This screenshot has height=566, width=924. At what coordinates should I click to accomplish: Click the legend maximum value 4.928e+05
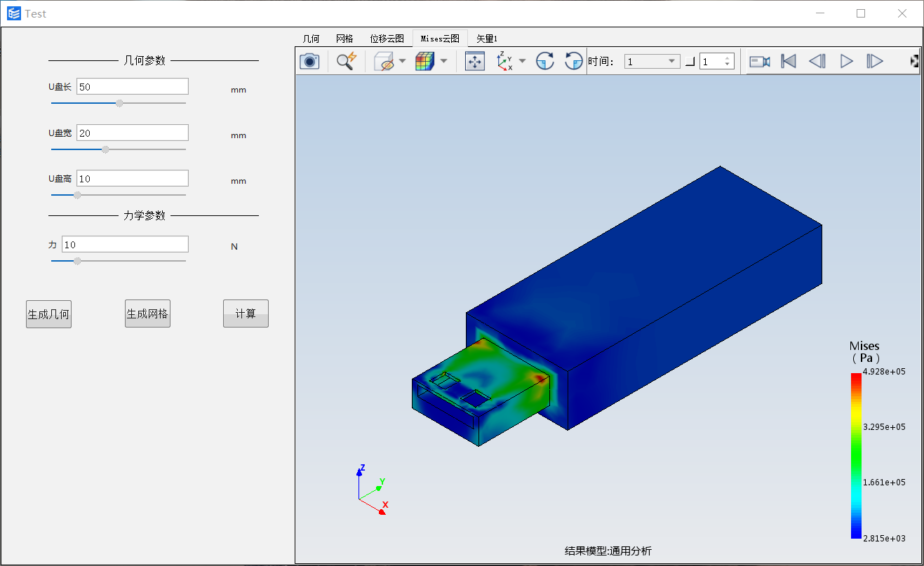(x=883, y=372)
